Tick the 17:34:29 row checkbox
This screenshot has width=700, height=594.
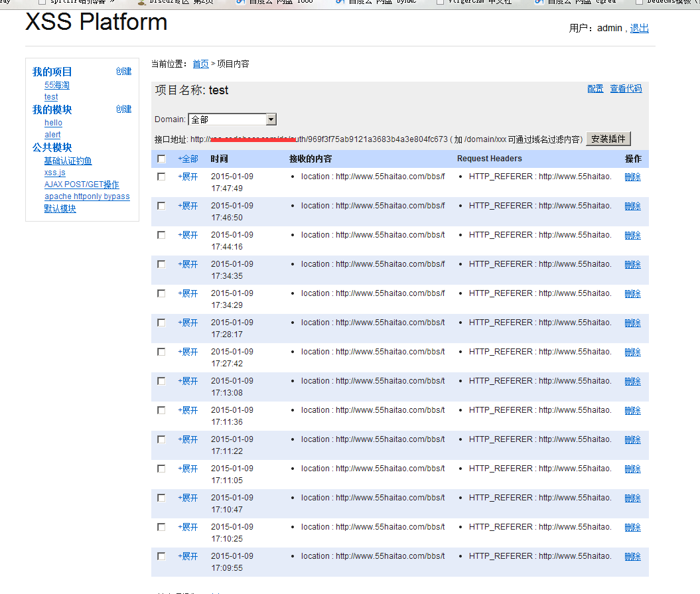(x=161, y=293)
